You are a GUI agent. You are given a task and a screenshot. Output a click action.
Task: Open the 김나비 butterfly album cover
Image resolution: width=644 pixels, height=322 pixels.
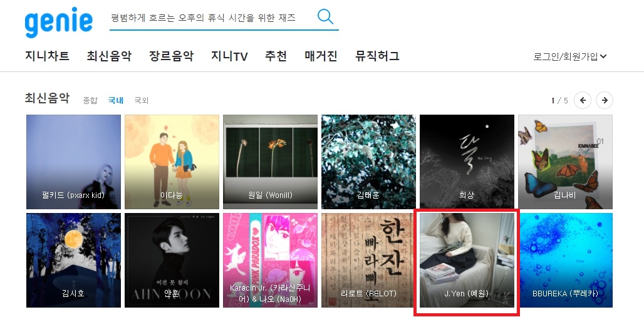tap(565, 162)
